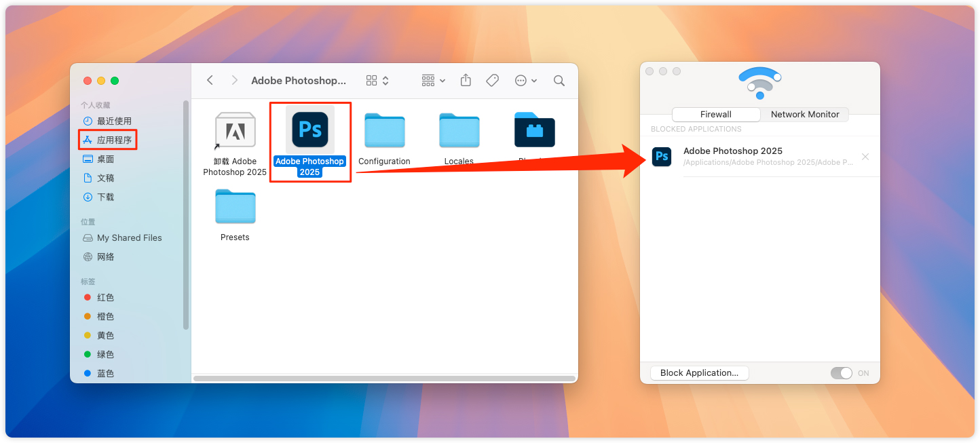Image resolution: width=980 pixels, height=443 pixels.
Task: Open the Finder group-by dropdown
Action: coord(433,80)
